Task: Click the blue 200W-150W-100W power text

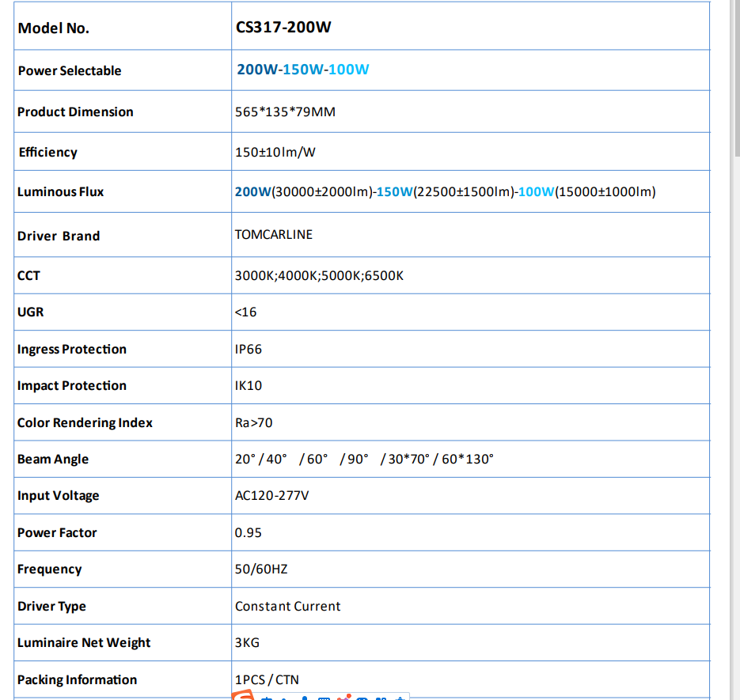Action: [302, 70]
